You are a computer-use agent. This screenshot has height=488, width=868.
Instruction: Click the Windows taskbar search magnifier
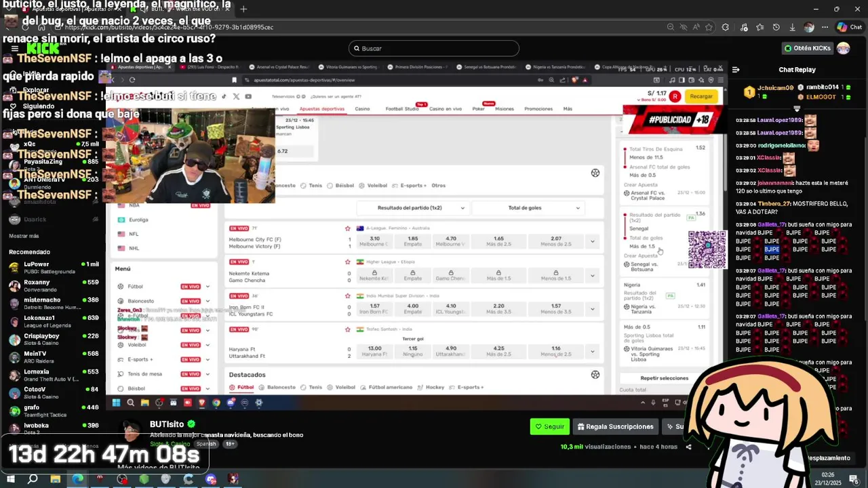[x=33, y=479]
